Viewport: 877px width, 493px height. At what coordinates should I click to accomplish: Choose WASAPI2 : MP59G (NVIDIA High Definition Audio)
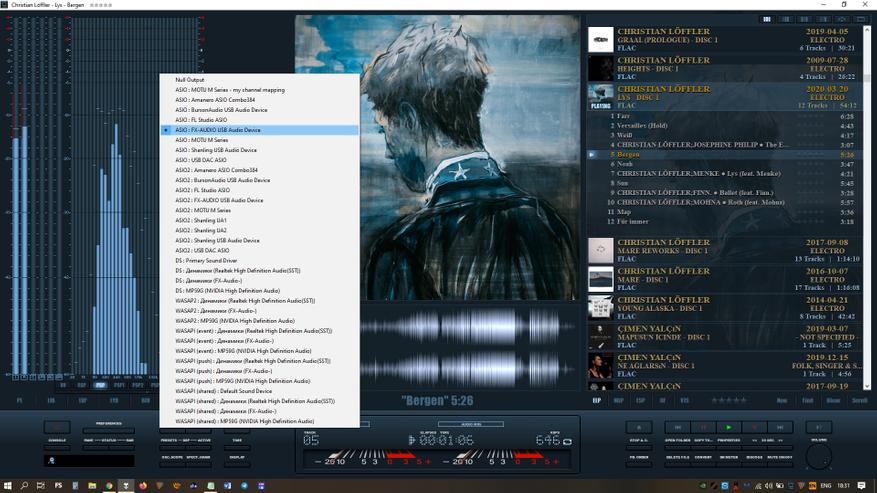(x=259, y=321)
